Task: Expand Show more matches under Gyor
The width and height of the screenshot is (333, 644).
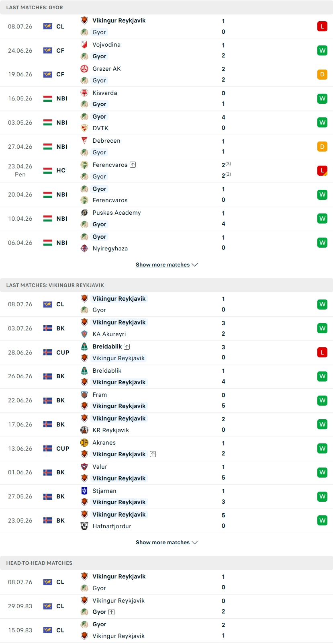Action: (x=166, y=265)
